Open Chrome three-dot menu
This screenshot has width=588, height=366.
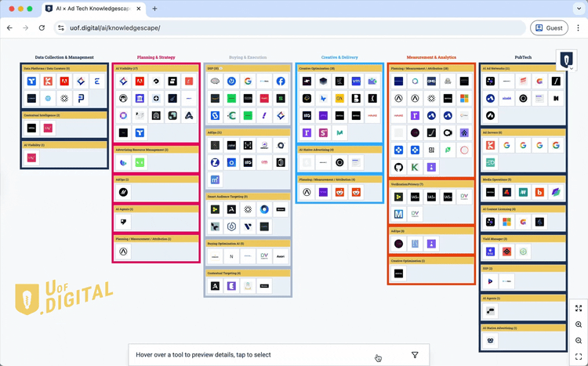coord(579,27)
